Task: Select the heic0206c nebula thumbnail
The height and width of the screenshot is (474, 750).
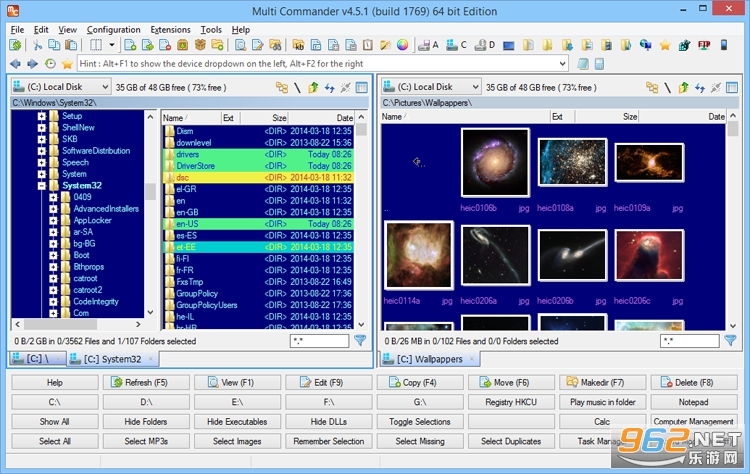Action: tap(649, 255)
